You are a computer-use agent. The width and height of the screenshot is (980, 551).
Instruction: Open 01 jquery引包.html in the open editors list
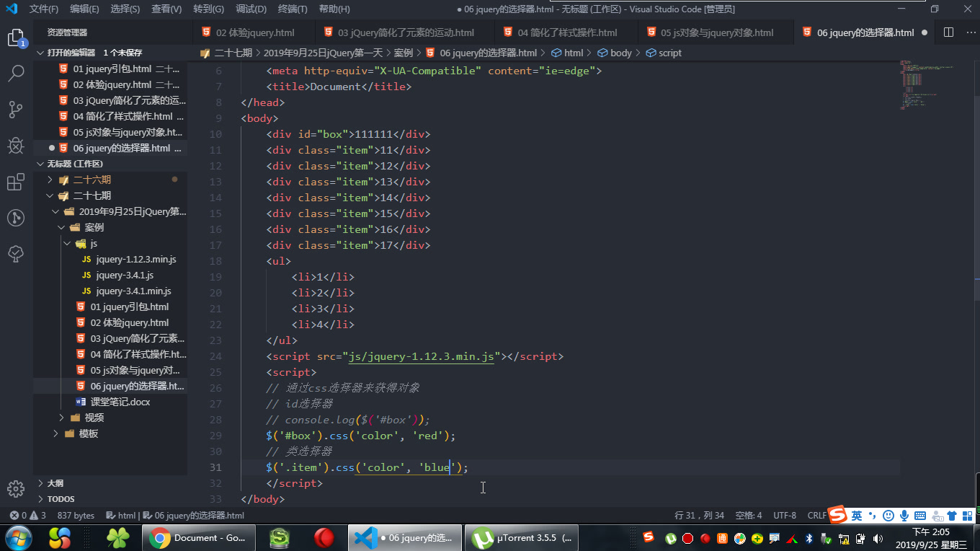click(x=112, y=69)
